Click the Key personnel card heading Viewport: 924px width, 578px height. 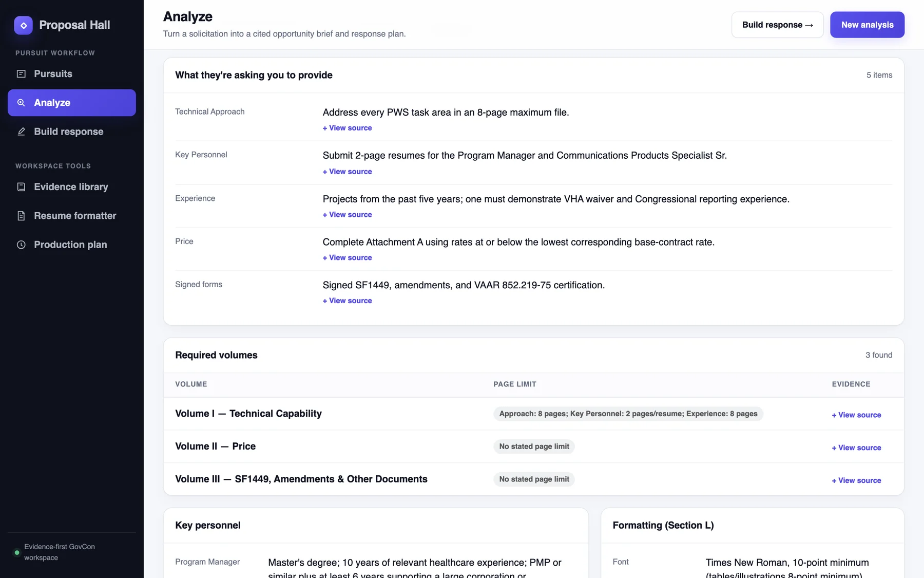click(208, 526)
